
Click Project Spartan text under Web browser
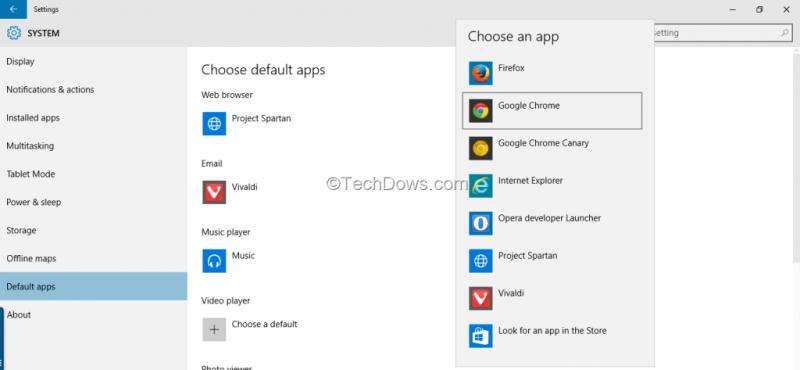(x=261, y=118)
